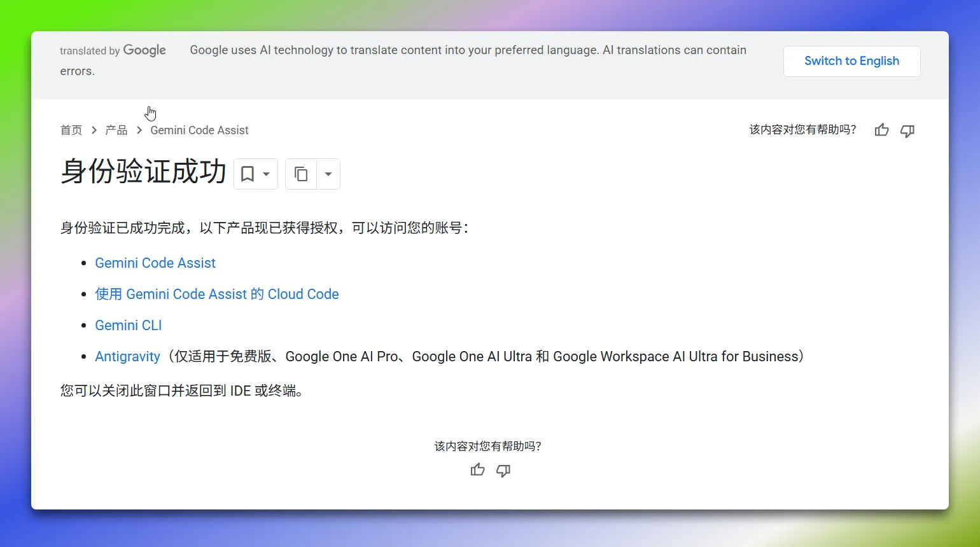Open the 使用 Gemini Code Assist 的 Cloud Code link

point(217,294)
